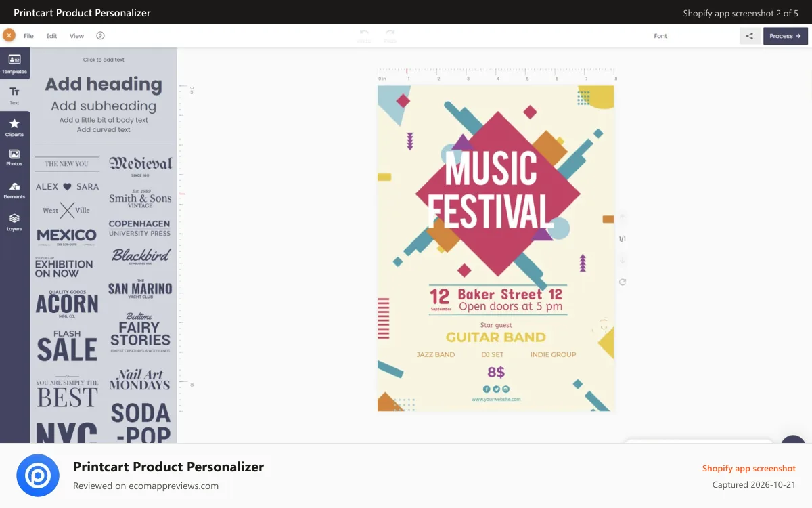Click 'Add a little bit of body text'
Image resolution: width=812 pixels, height=508 pixels.
[x=104, y=120]
